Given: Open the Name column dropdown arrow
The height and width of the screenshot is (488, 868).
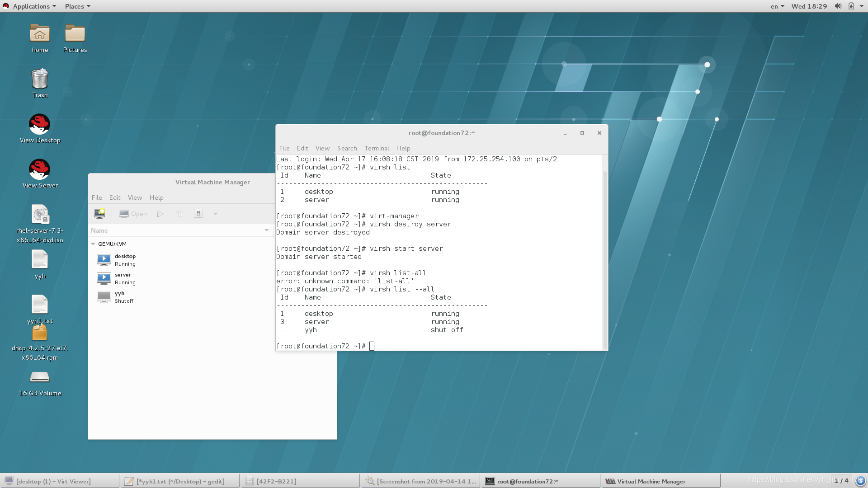Looking at the screenshot, I should pyautogui.click(x=267, y=230).
